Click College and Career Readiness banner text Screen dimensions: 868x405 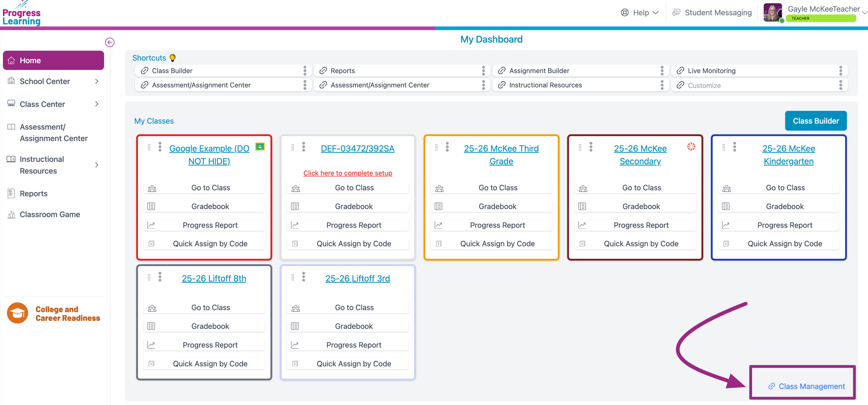(68, 313)
